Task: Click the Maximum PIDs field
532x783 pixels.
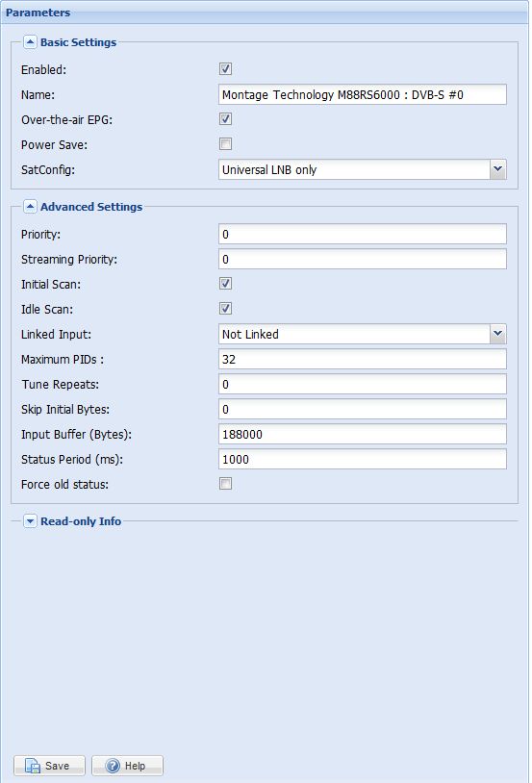Action: tap(362, 359)
